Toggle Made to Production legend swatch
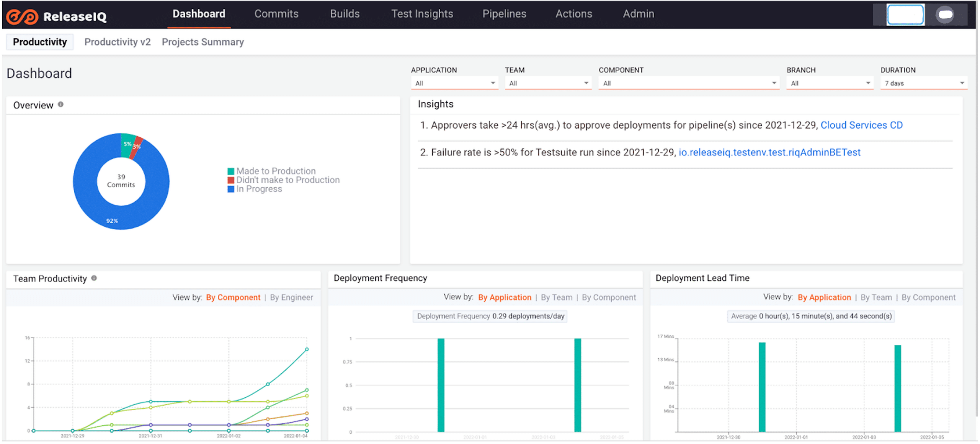 tap(230, 171)
